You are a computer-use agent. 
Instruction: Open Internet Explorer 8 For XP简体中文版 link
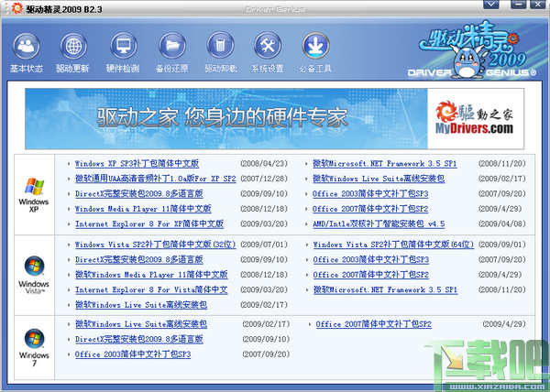tap(149, 223)
